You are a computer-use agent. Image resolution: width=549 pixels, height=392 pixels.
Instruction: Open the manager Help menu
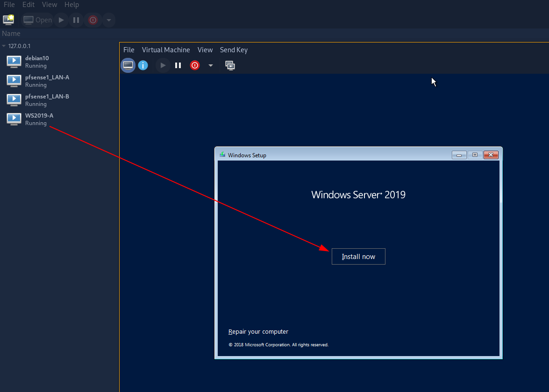[x=71, y=5]
